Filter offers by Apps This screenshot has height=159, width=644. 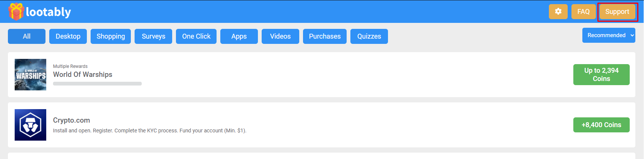239,36
